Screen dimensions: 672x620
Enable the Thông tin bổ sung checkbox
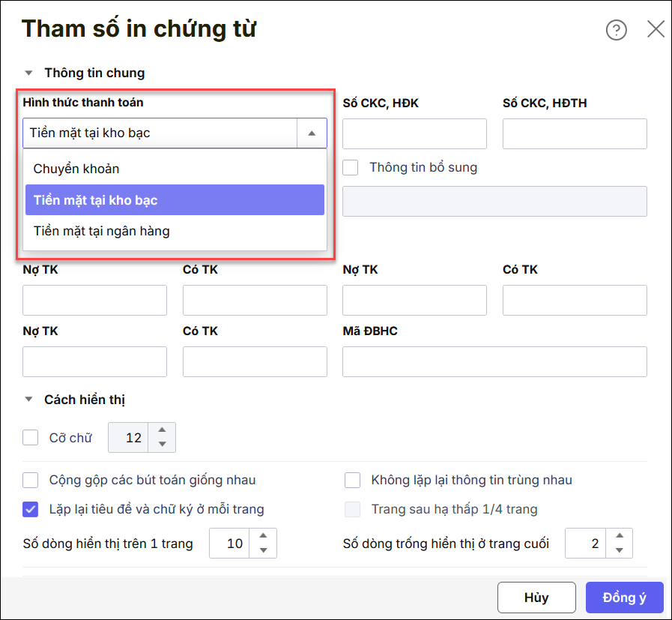pyautogui.click(x=350, y=168)
